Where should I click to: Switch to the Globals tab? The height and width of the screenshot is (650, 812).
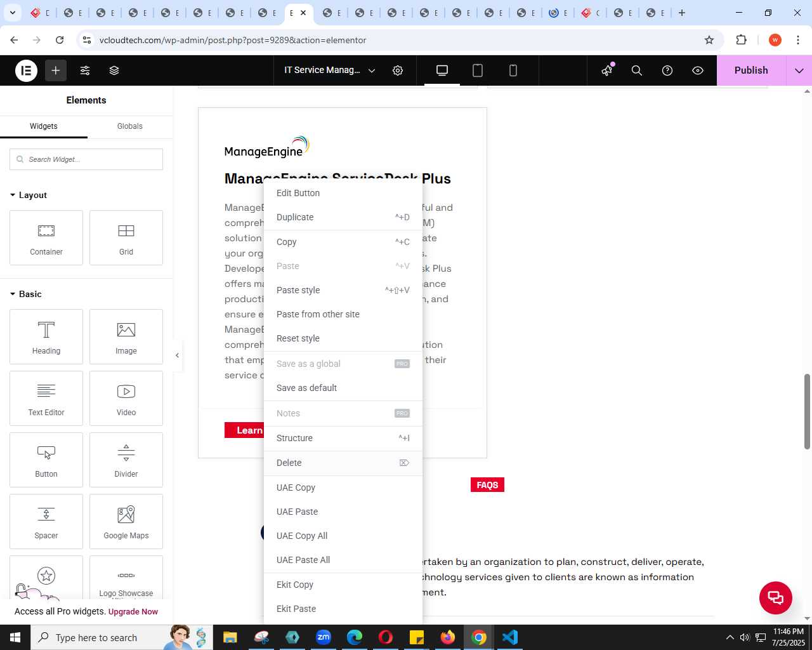[130, 126]
